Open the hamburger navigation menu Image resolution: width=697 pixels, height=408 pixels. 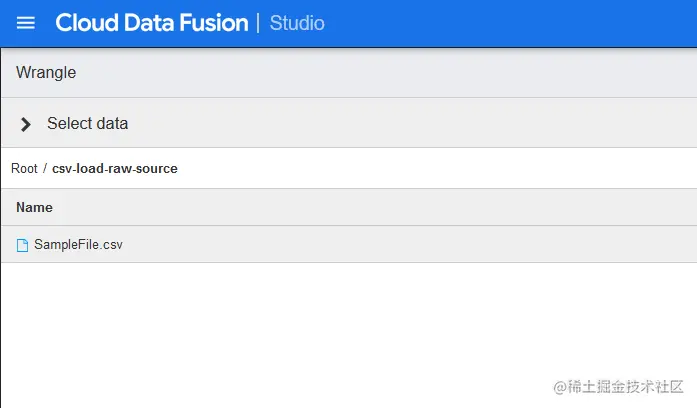click(x=26, y=23)
